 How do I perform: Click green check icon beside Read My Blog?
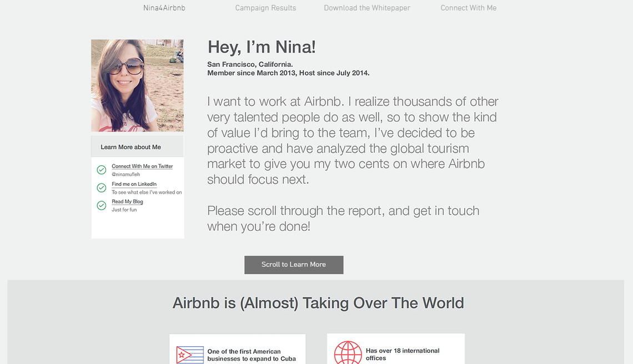click(101, 205)
